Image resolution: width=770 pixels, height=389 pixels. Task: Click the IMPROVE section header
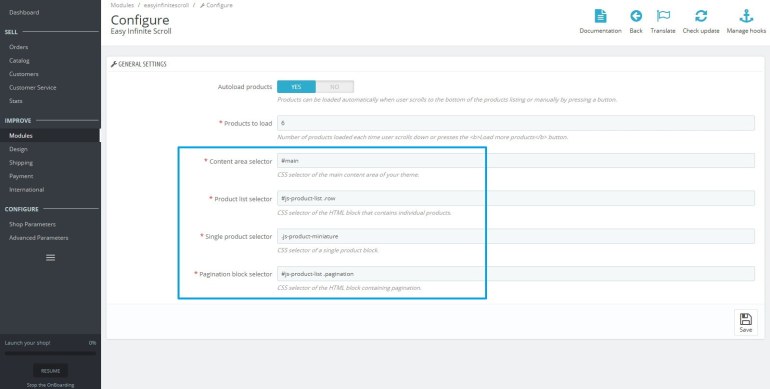18,120
